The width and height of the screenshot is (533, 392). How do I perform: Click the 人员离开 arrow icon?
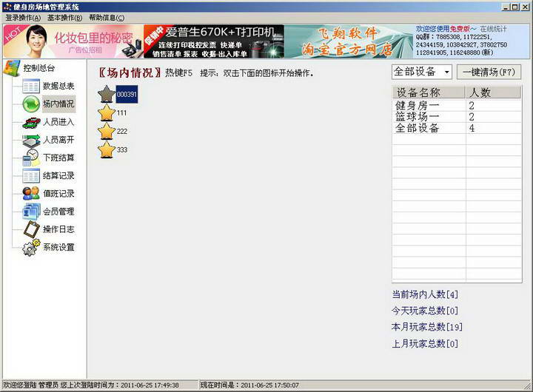click(31, 140)
